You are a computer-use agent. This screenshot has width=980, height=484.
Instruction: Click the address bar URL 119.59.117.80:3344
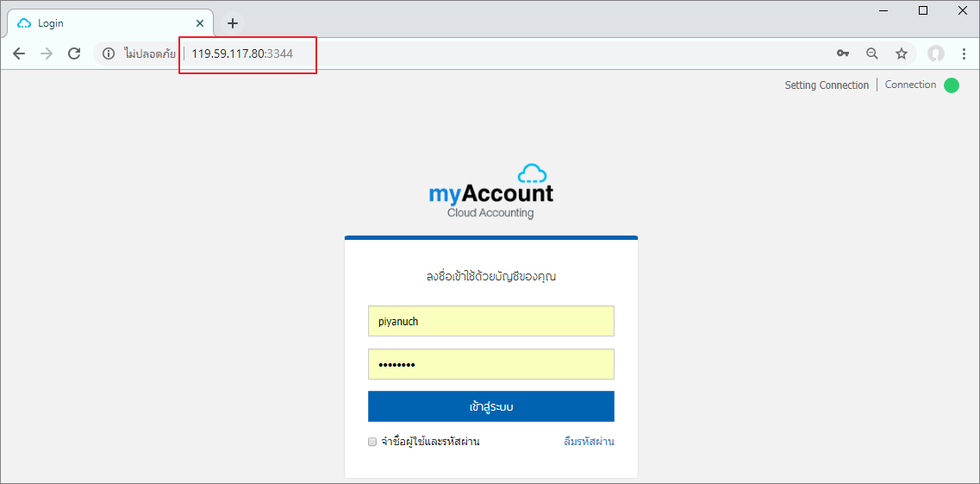click(242, 53)
